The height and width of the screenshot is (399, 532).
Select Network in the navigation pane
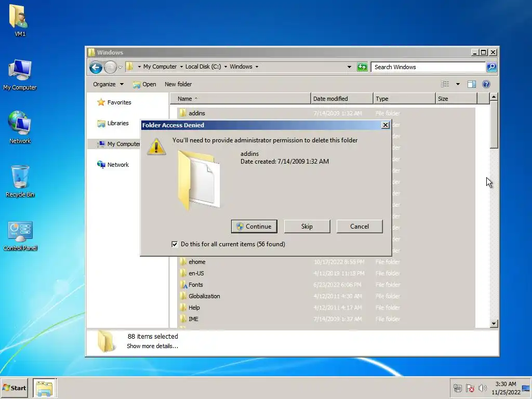[x=113, y=165]
